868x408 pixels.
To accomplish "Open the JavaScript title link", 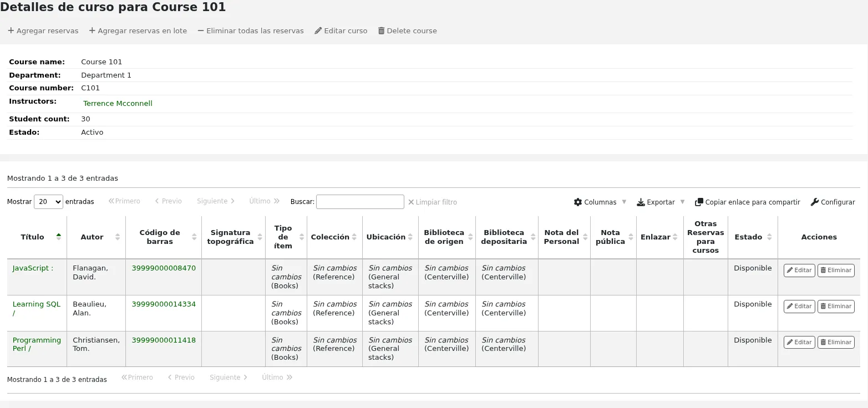I will [33, 268].
